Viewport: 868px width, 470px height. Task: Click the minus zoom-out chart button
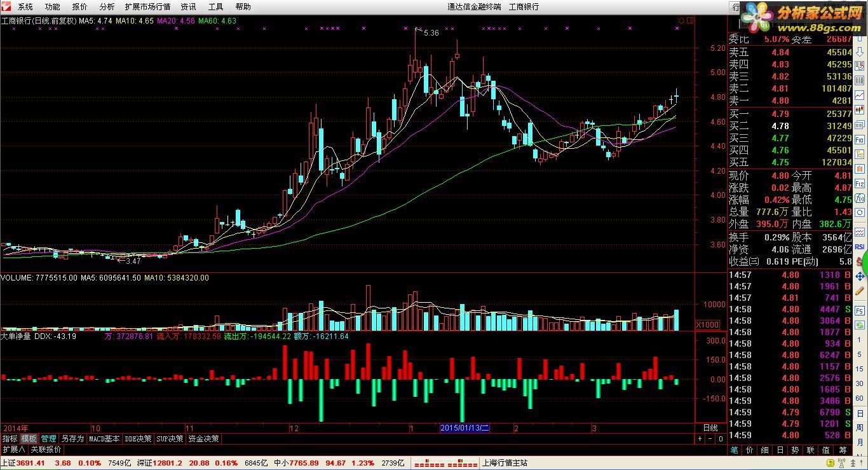710,439
